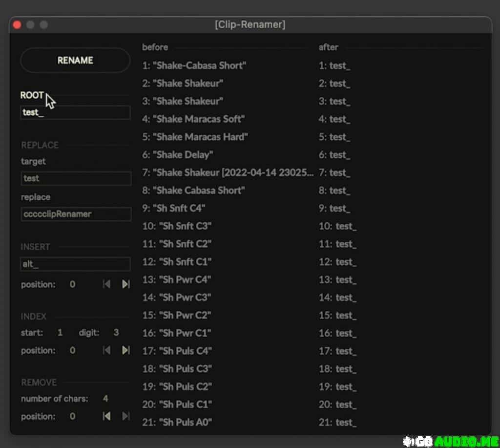Jump INDEX position to the end

coord(125,350)
